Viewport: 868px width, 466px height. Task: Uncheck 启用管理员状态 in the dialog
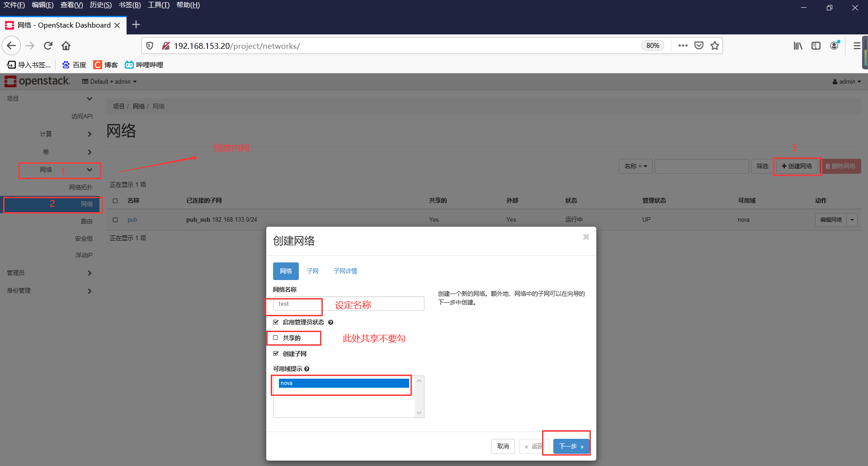click(276, 322)
